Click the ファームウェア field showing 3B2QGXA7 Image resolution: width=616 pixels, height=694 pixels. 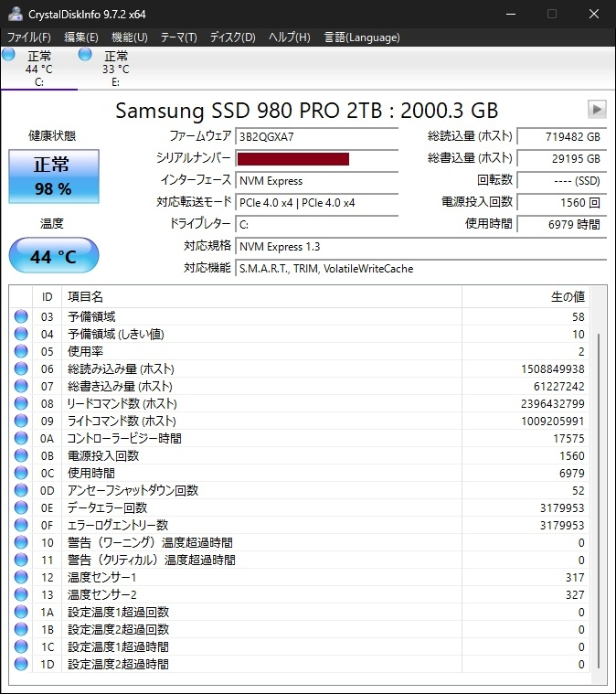316,137
